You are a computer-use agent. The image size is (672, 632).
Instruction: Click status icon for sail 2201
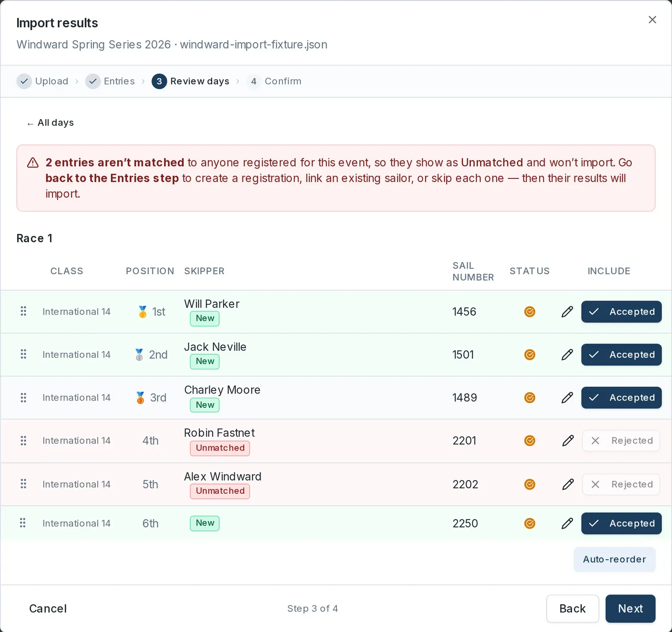(530, 441)
